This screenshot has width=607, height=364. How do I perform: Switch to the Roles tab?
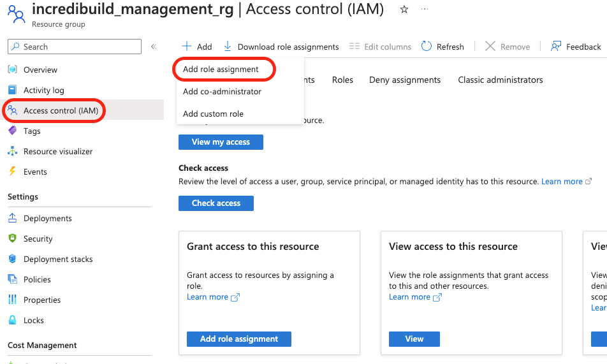(x=342, y=80)
